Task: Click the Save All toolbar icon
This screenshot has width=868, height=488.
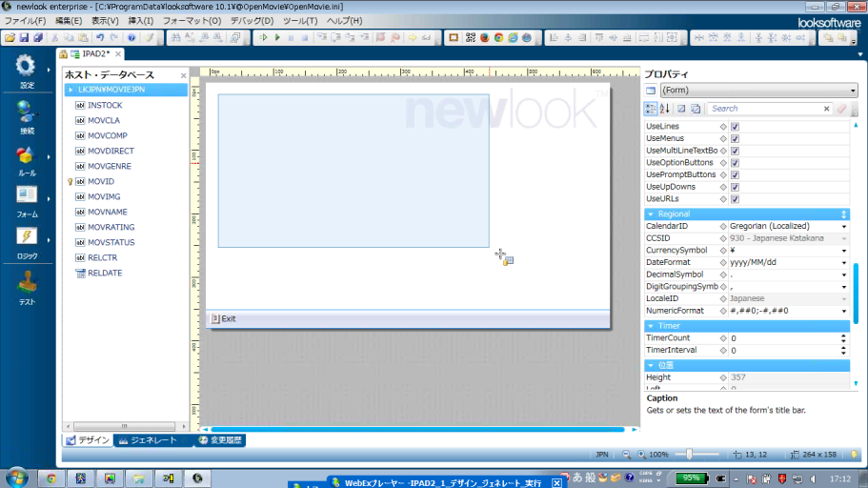Action: click(x=38, y=38)
